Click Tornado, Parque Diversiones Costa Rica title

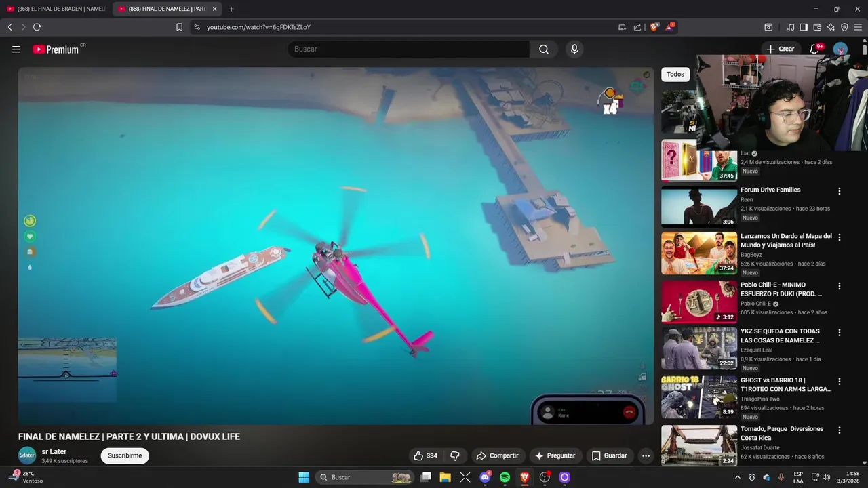click(x=782, y=433)
